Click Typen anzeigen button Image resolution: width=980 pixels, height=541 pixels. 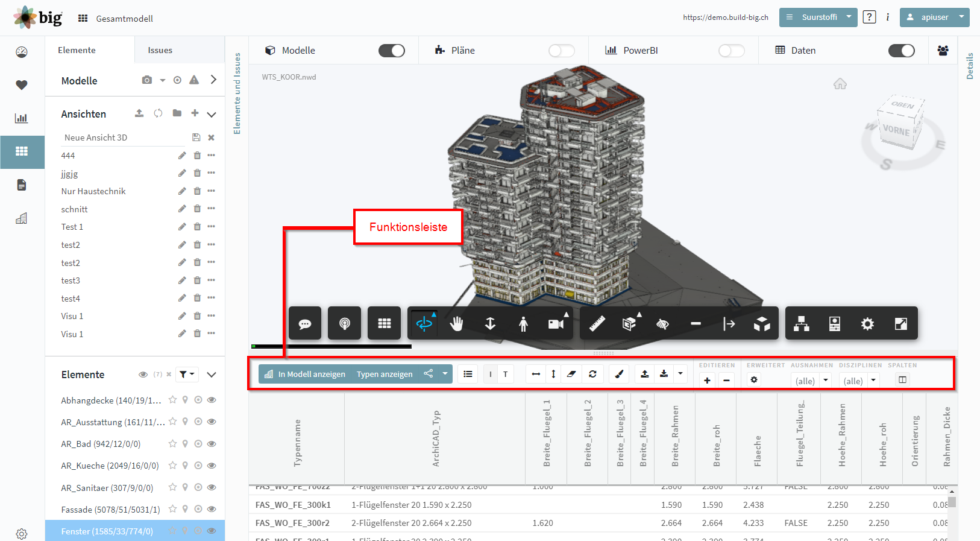coord(385,374)
